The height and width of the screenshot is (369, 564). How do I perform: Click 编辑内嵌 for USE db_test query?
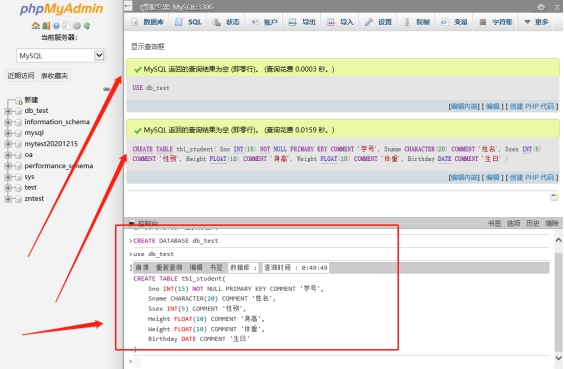(464, 106)
